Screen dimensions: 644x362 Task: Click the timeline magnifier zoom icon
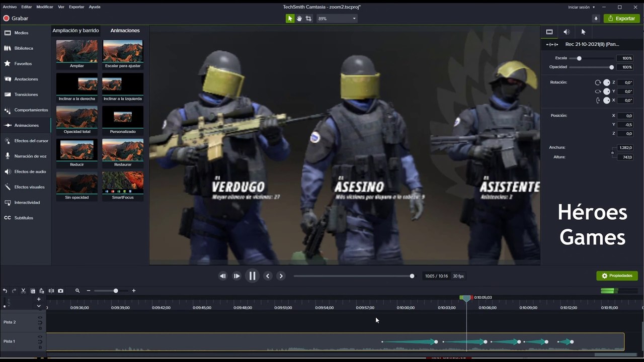pyautogui.click(x=77, y=291)
